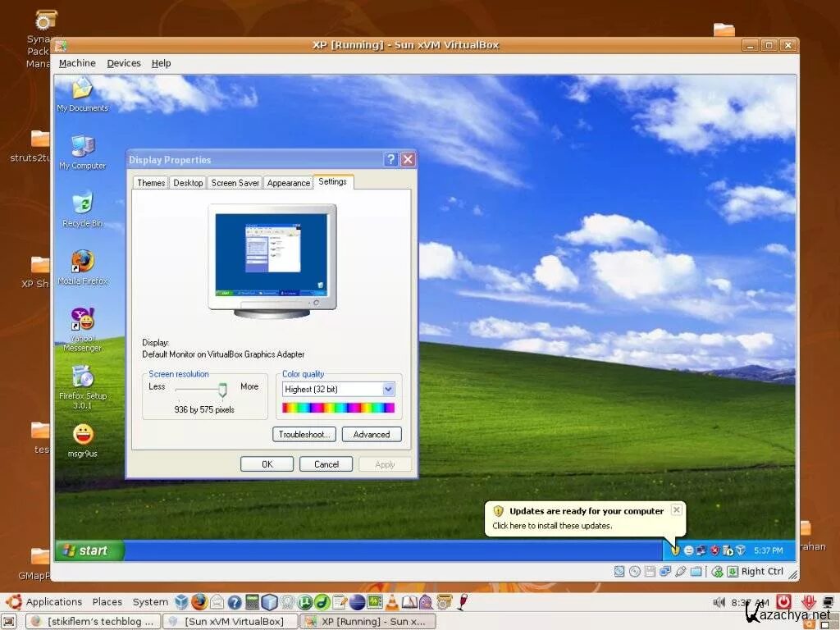Click the network adapter indicator icon

pyautogui.click(x=665, y=572)
